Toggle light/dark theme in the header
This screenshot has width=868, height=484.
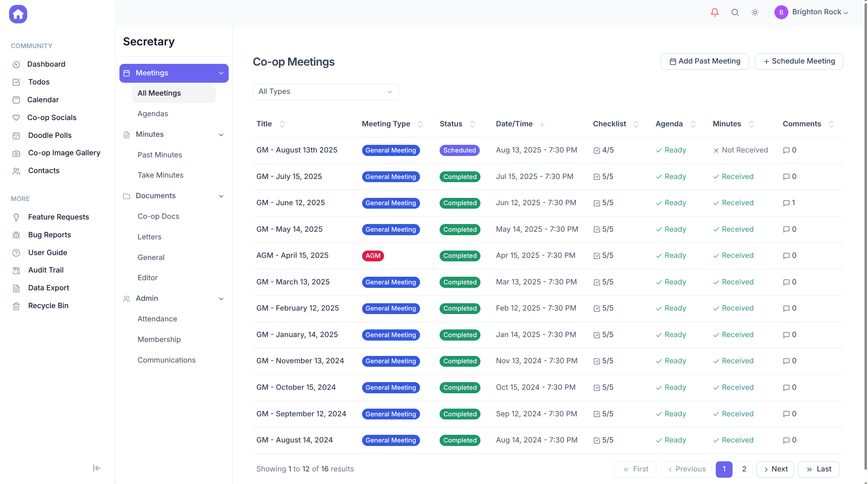[x=755, y=12]
